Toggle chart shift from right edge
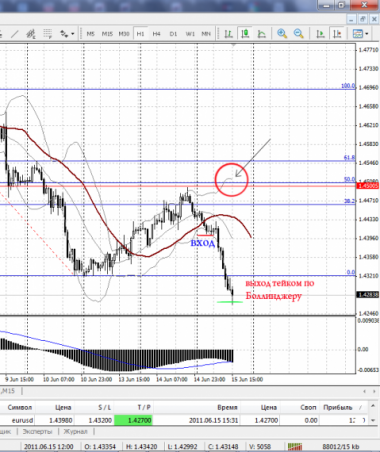 coord(337,34)
